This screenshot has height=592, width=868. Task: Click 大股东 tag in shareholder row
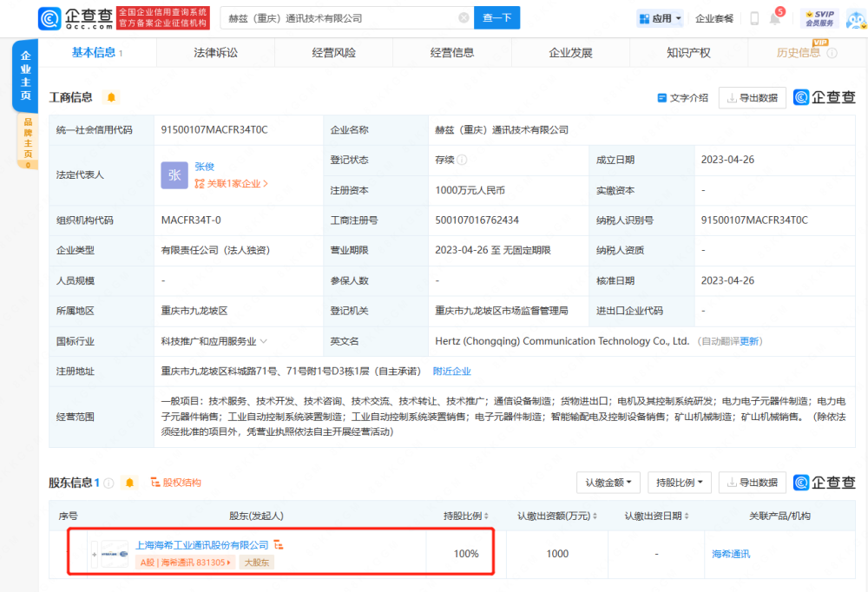pyautogui.click(x=257, y=562)
